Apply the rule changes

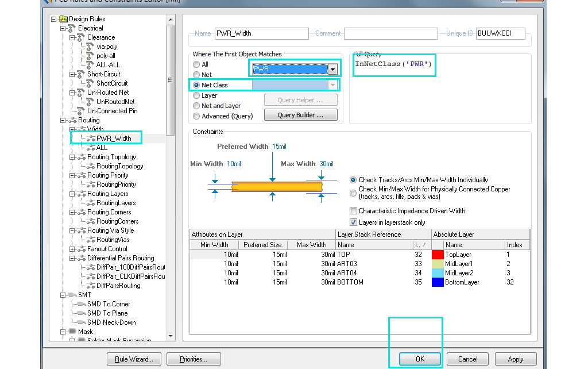[x=516, y=359]
